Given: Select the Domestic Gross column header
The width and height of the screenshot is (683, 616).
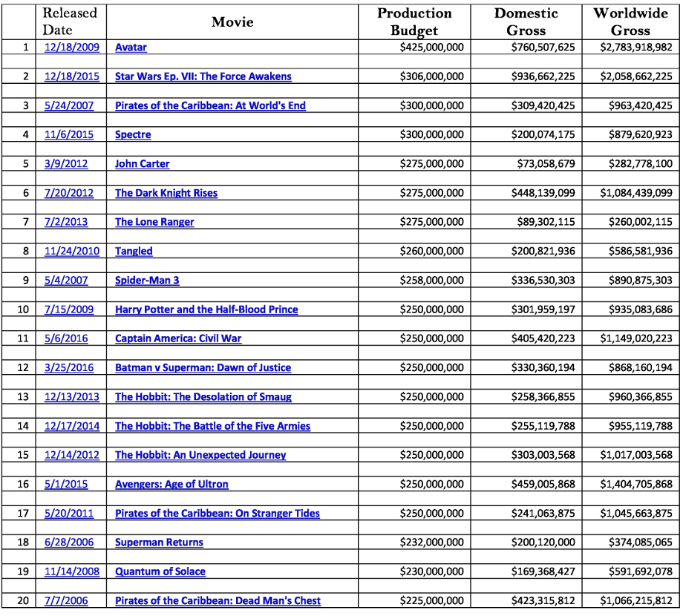Looking at the screenshot, I should click(x=526, y=22).
